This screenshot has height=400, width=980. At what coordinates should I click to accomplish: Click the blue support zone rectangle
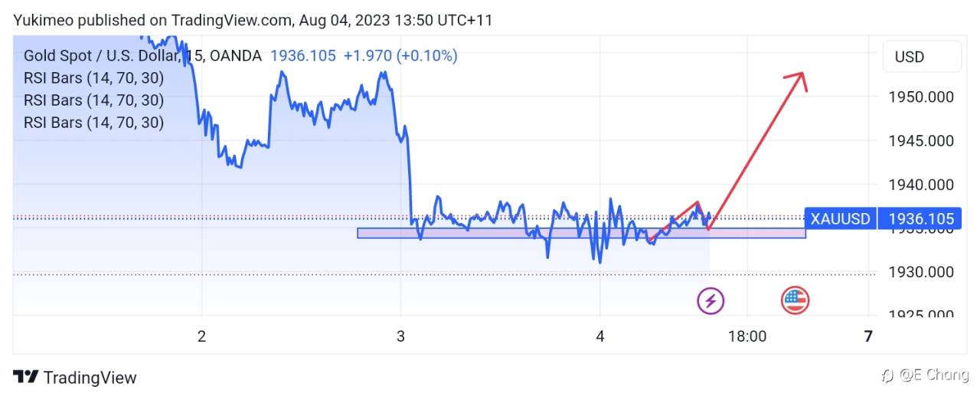pyautogui.click(x=581, y=233)
